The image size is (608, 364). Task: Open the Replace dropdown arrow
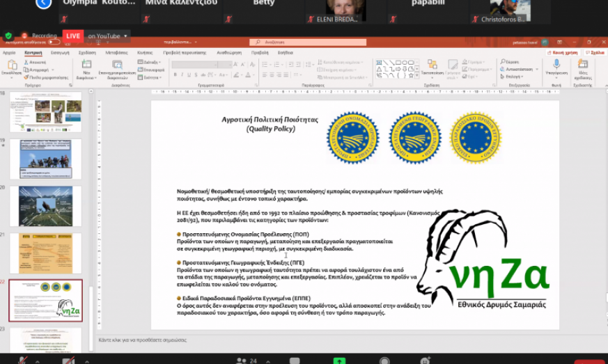[x=537, y=69]
